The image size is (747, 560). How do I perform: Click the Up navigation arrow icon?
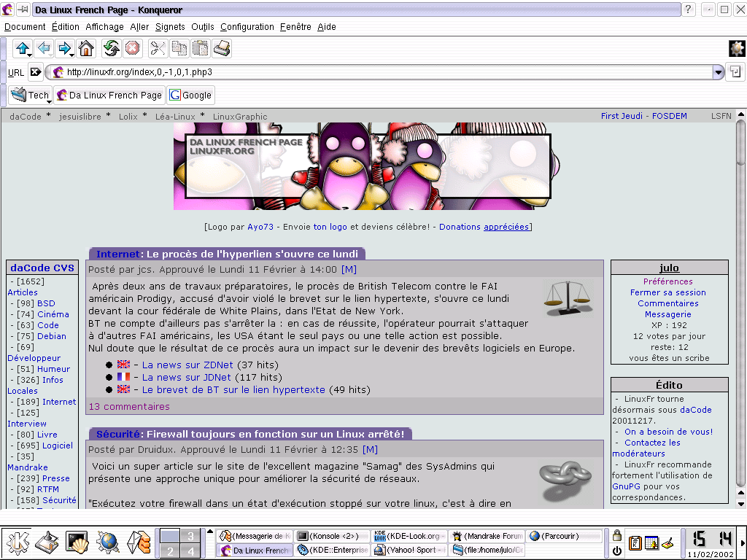pos(23,48)
